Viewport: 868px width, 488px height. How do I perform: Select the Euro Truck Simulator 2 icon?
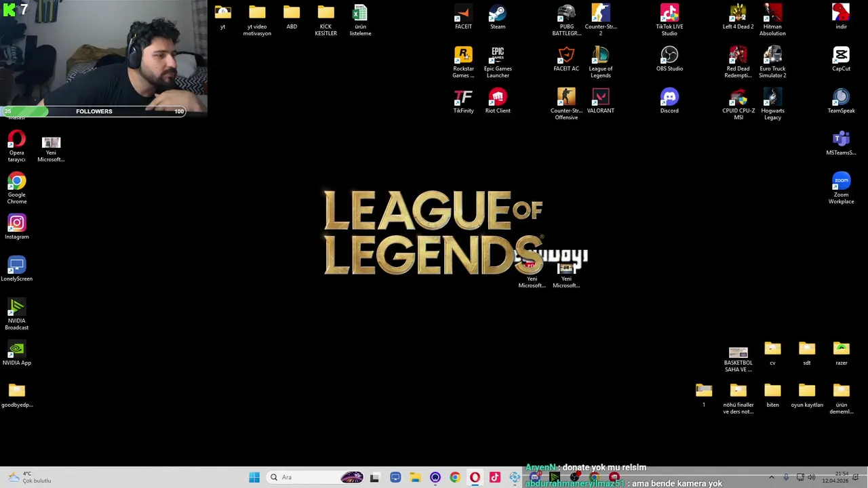click(x=772, y=62)
